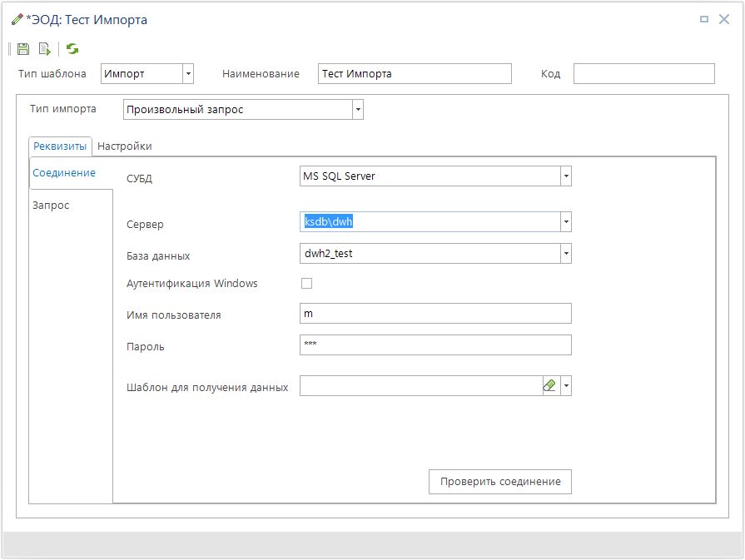This screenshot has width=745, height=560.
Task: Clear the data template field with eraser icon
Action: coord(549,386)
